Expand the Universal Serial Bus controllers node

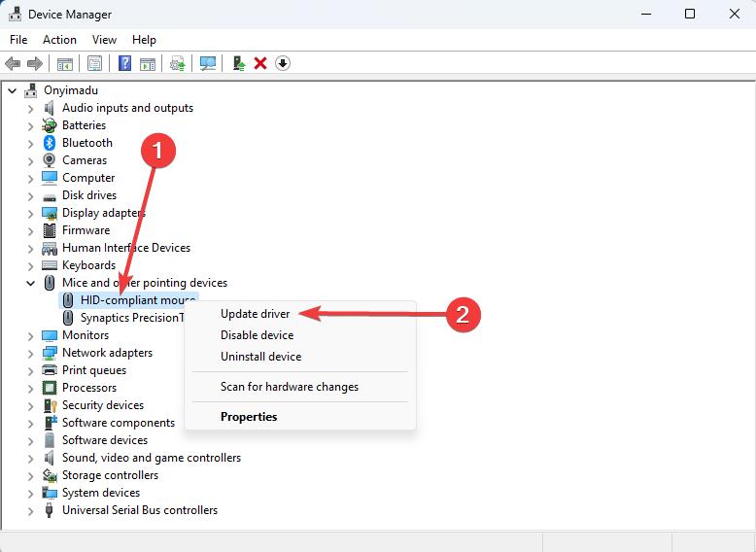[30, 511]
